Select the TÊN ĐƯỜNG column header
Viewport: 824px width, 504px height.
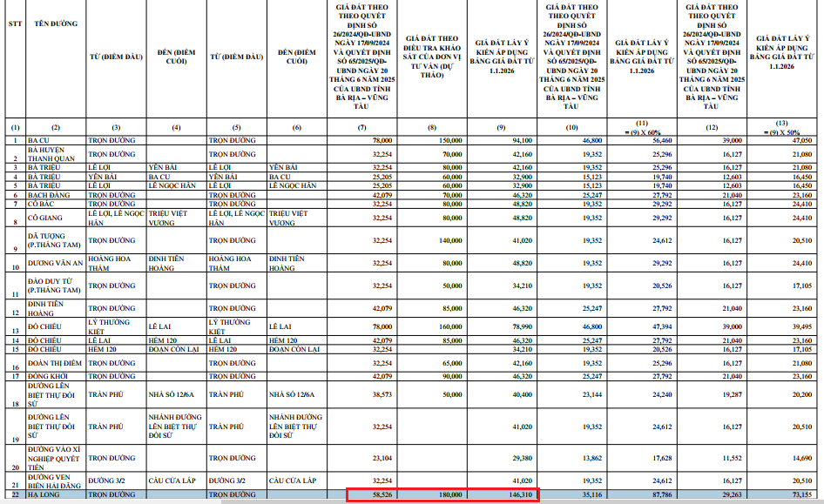coord(55,24)
